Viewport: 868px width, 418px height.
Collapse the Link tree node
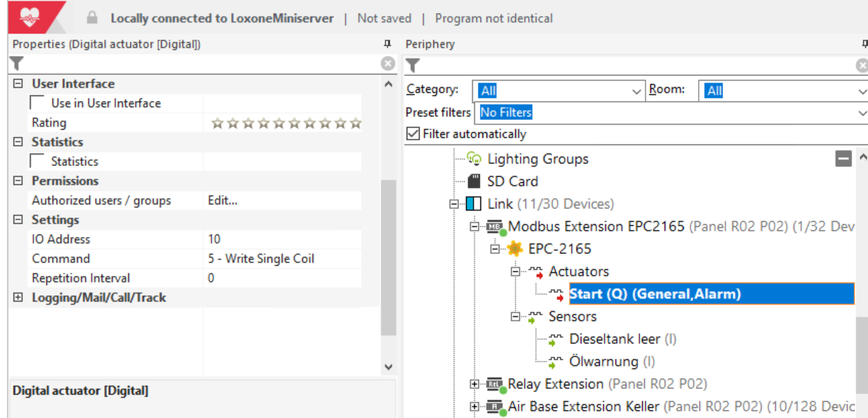click(x=453, y=204)
